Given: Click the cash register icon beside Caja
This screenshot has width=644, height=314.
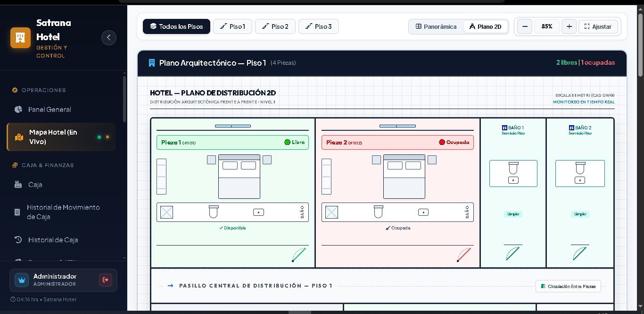Looking at the screenshot, I should 18,185.
